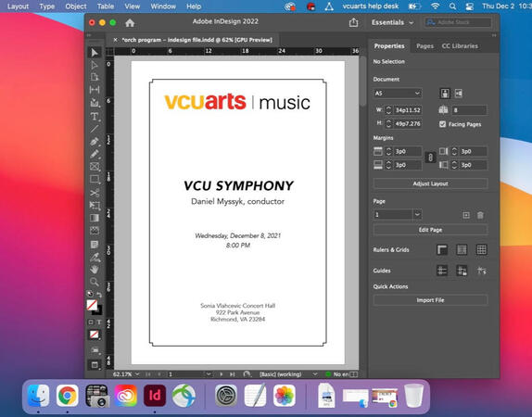Viewport: 532px width, 417px height.
Task: Click the Swap Fill and Stroke arrow
Action: click(99, 294)
